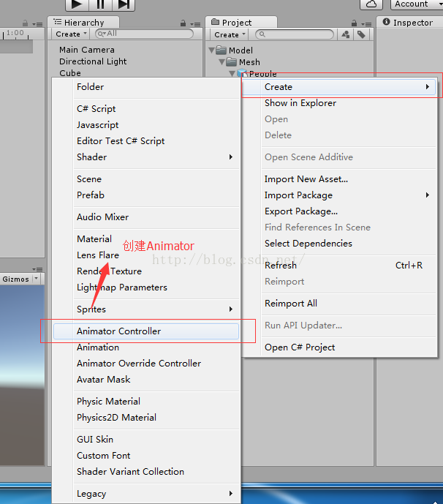443x504 pixels.
Task: Choose GUI Skin menu entry
Action: click(x=146, y=440)
